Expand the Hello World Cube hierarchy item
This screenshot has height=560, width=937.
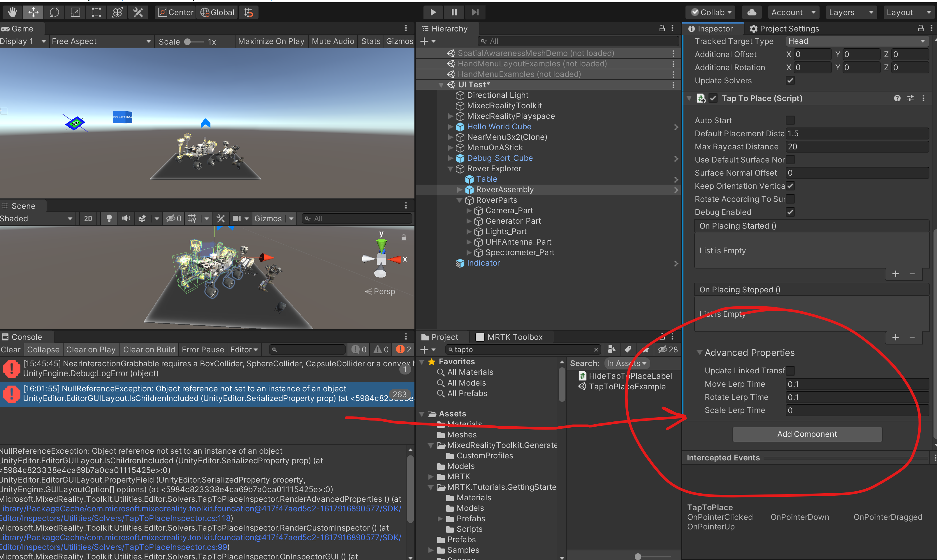(x=450, y=127)
